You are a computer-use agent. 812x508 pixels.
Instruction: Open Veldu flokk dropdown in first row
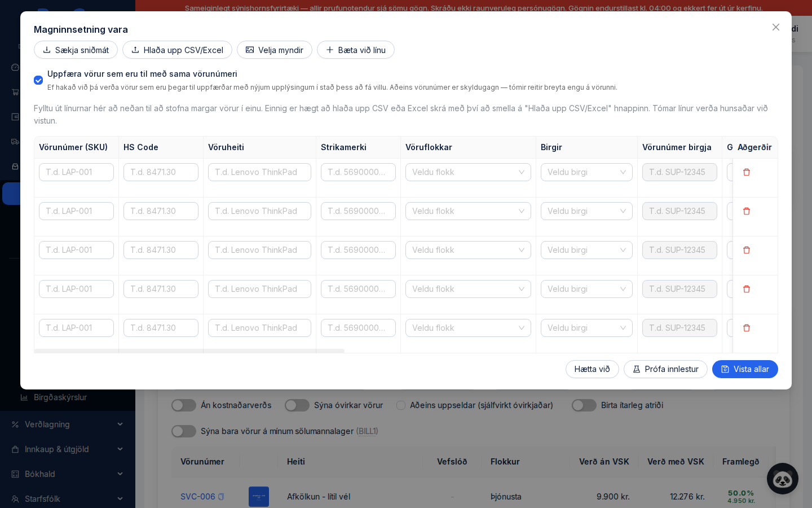pos(468,172)
